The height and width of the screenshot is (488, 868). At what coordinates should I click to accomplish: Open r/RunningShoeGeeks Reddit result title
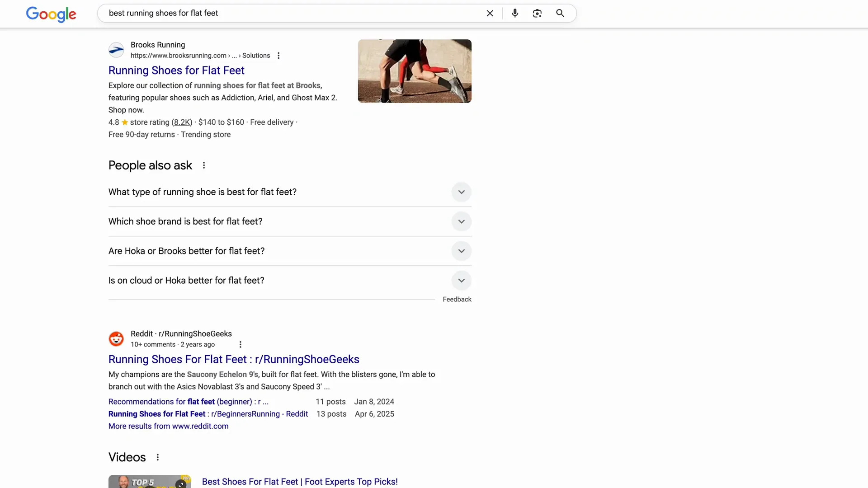point(234,359)
